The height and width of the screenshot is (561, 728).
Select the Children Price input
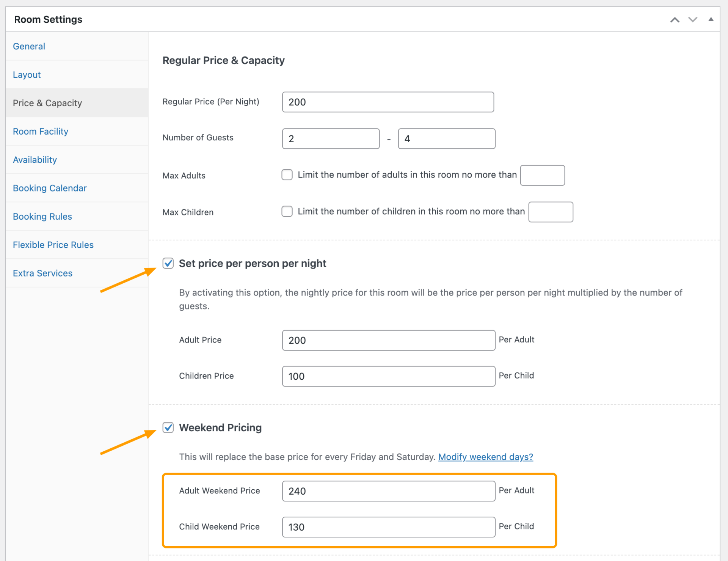[x=388, y=376]
